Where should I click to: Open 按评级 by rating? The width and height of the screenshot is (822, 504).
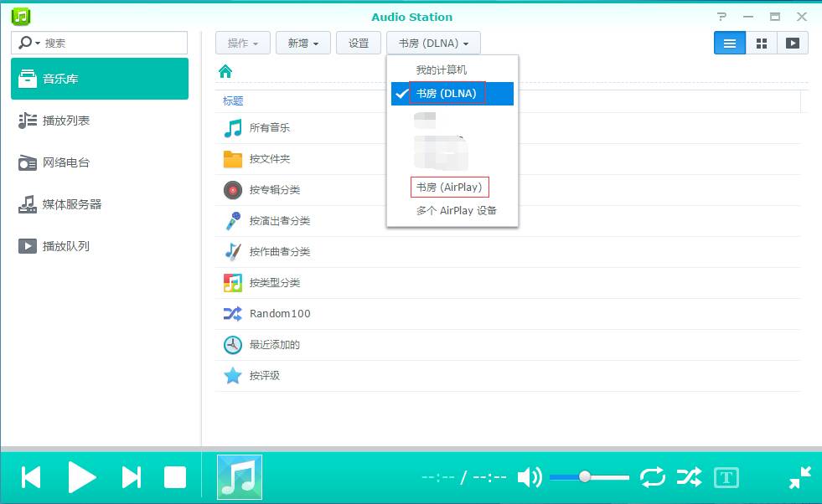coord(508,376)
